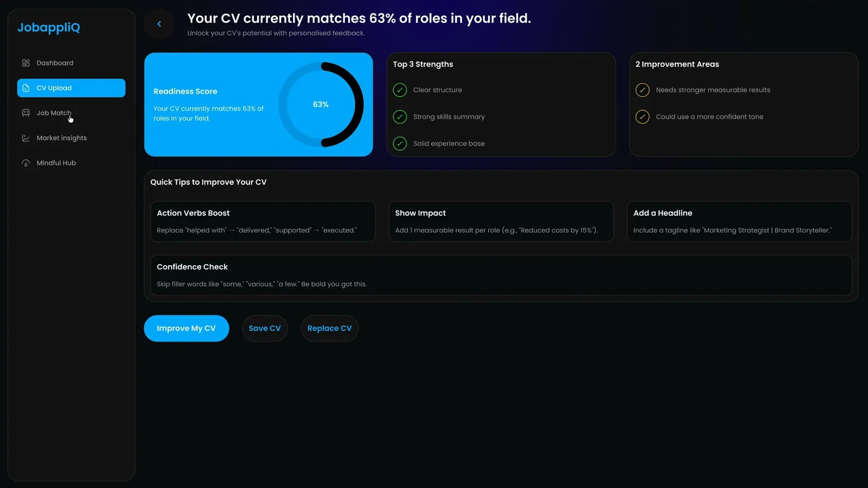868x488 pixels.
Task: Click the green check beside Clear structure
Action: (x=400, y=90)
